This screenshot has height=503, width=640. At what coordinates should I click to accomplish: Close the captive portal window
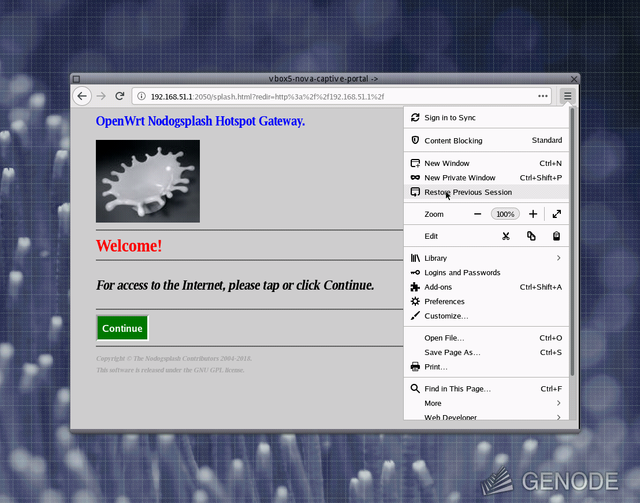click(574, 79)
